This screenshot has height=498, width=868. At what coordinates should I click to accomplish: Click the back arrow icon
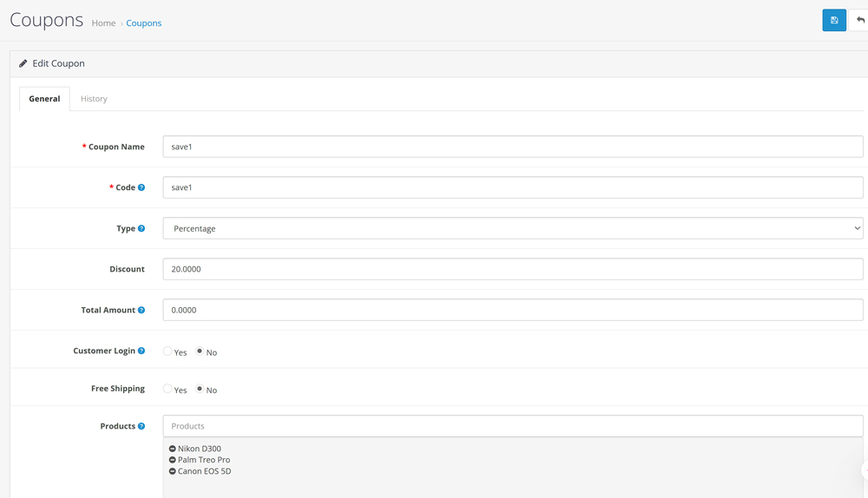pos(859,20)
